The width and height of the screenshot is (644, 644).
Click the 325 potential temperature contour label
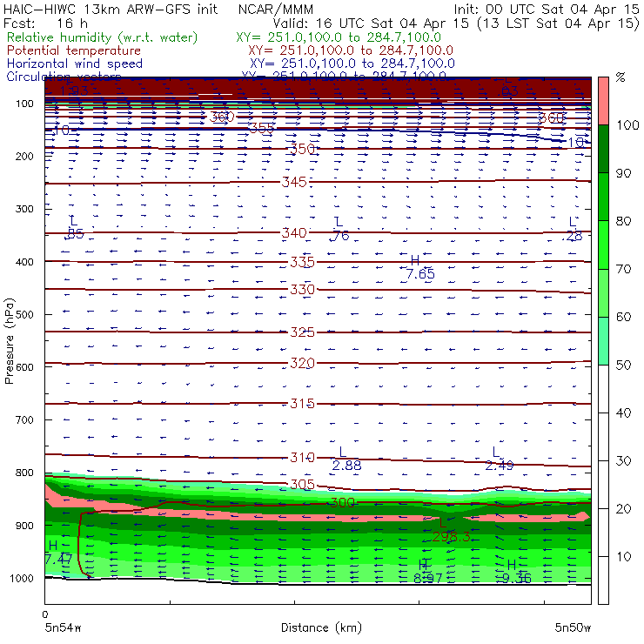pos(303,332)
